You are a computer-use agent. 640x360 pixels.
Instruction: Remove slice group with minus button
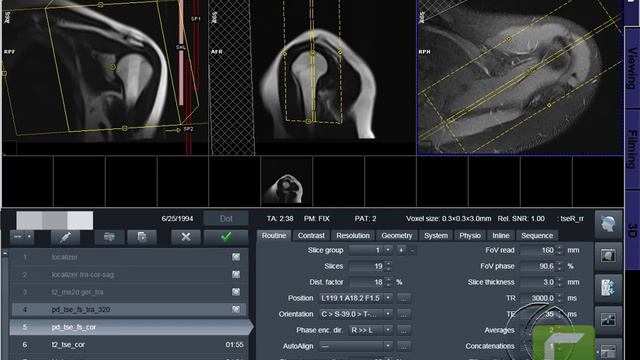pyautogui.click(x=412, y=250)
